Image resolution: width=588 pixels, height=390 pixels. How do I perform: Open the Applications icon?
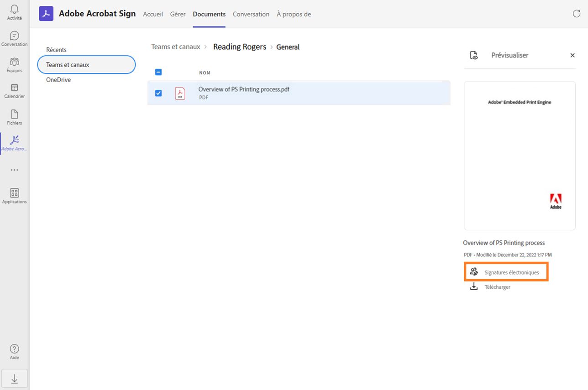tap(15, 196)
